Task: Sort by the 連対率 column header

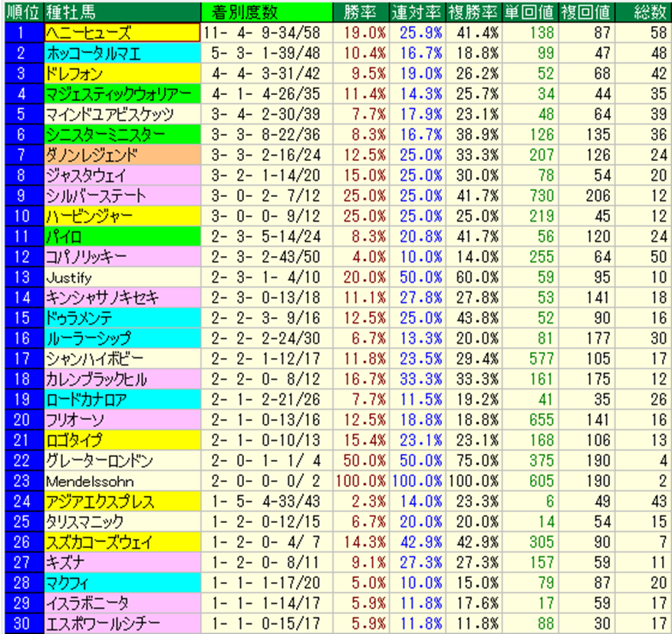Action: pyautogui.click(x=417, y=12)
